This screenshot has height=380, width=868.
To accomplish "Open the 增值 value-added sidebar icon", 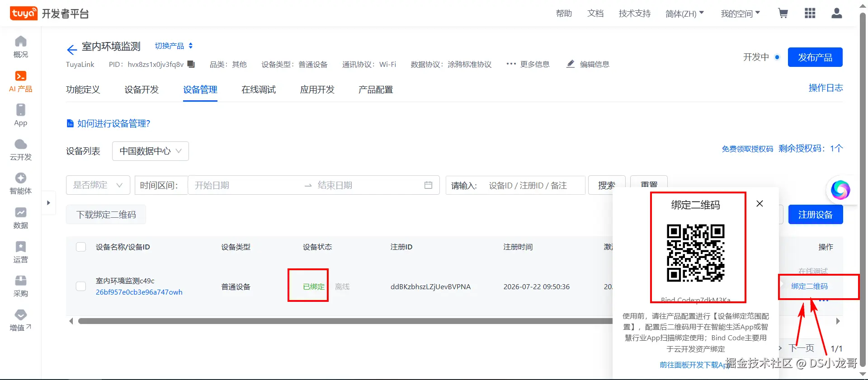I will coord(21,320).
